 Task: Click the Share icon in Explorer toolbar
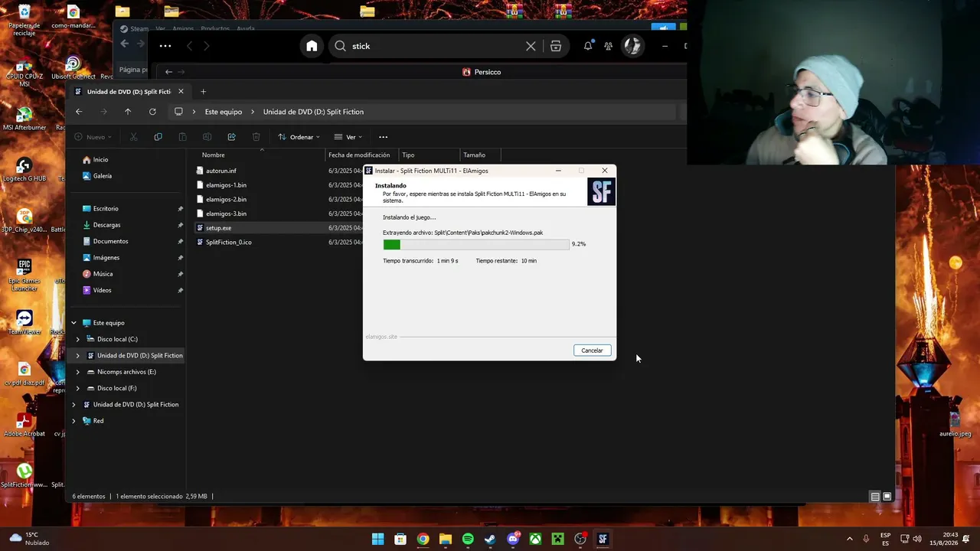click(231, 137)
